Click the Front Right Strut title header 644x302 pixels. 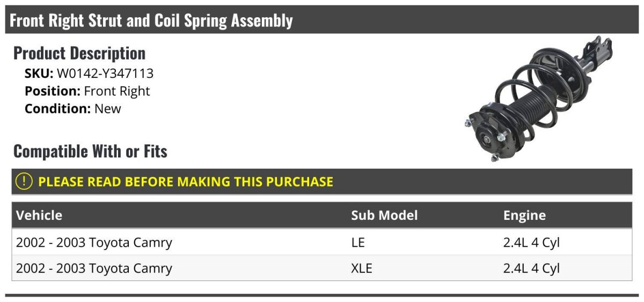click(x=151, y=21)
